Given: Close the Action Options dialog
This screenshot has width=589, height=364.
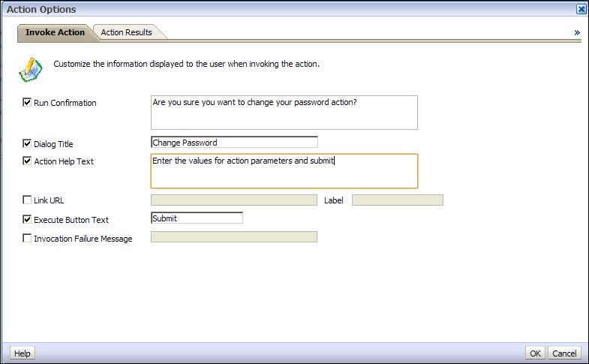Looking at the screenshot, I should pyautogui.click(x=581, y=9).
